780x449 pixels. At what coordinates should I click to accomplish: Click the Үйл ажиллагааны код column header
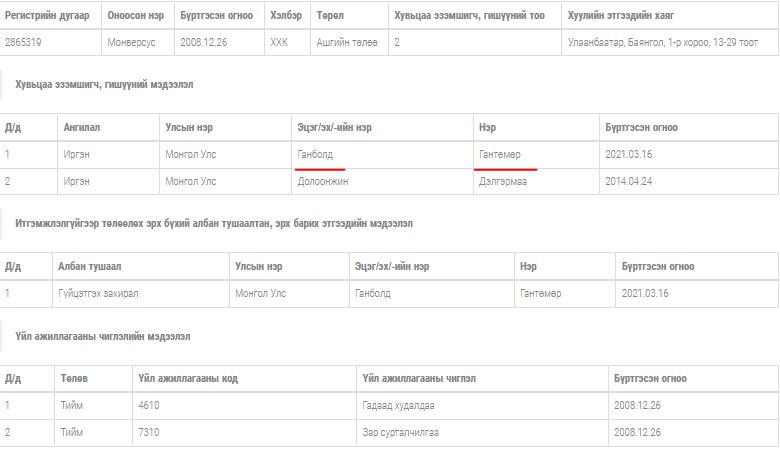click(x=188, y=378)
